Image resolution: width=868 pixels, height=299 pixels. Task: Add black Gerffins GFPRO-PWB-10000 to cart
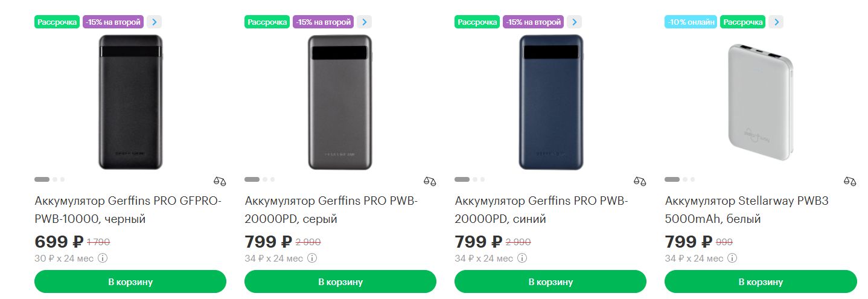click(x=130, y=281)
